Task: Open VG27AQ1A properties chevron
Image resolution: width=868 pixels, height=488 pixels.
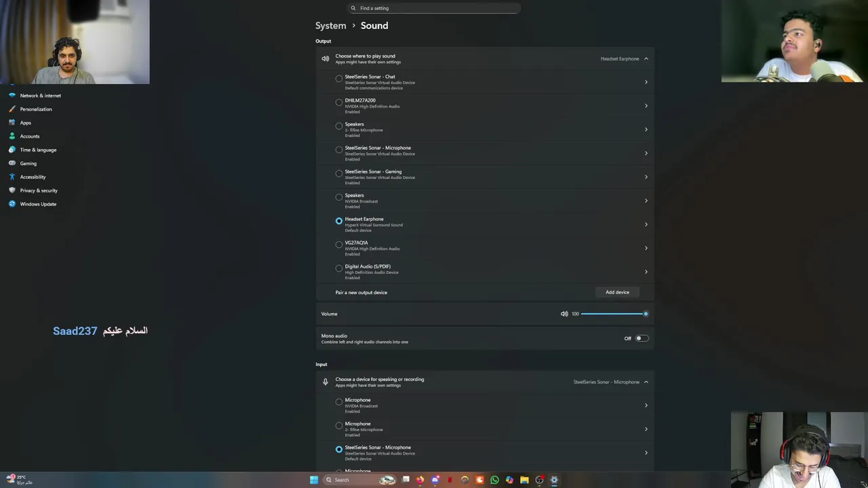Action: 646,248
